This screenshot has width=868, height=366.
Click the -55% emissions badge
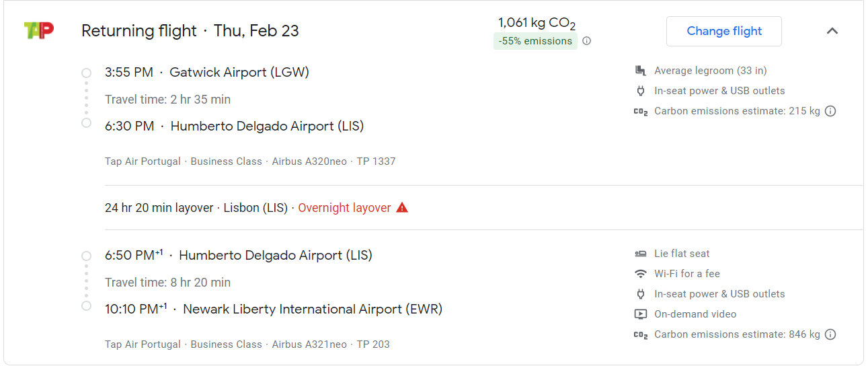pos(535,41)
